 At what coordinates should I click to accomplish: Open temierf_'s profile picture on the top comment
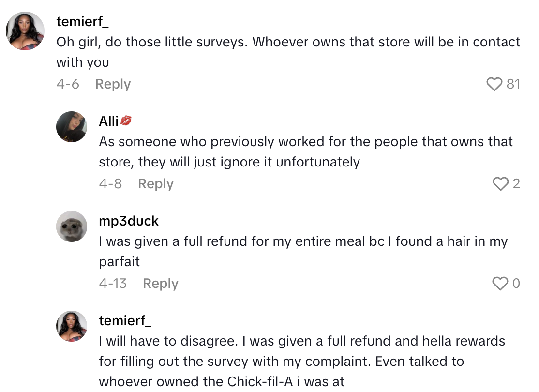(25, 31)
